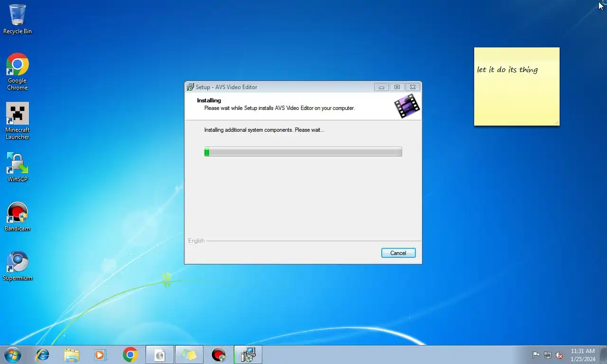This screenshot has height=364, width=607.
Task: Click 'Please wait while Setup installs' text
Action: (x=279, y=108)
